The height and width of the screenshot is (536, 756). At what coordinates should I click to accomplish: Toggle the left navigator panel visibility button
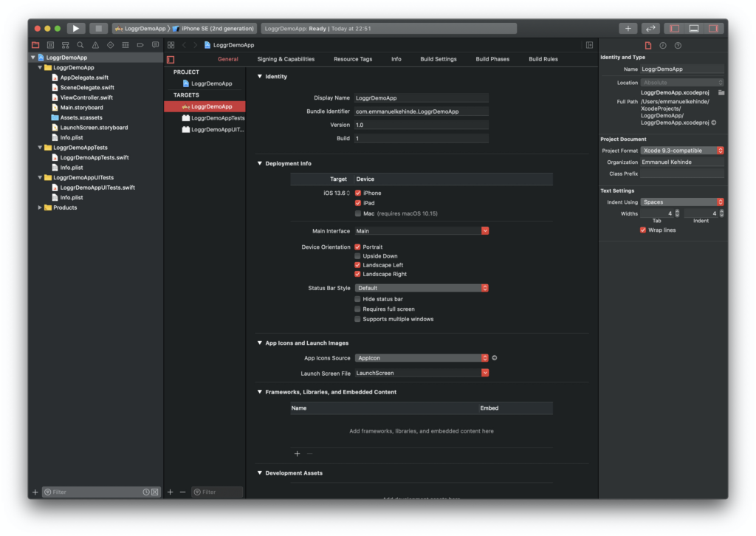coord(675,29)
